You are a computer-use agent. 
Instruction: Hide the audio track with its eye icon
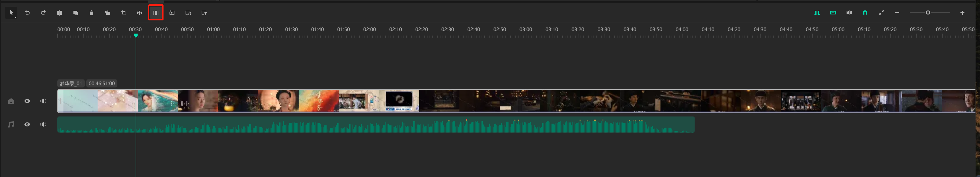[27, 124]
